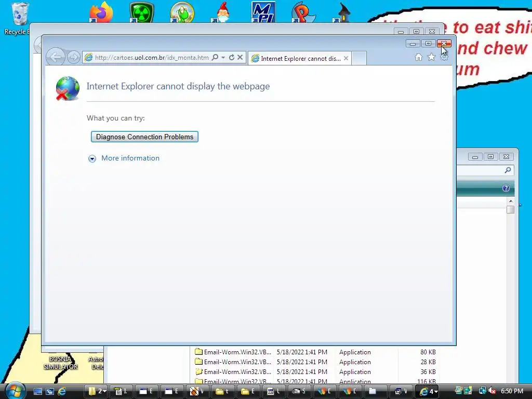Open the Tools gear menu

[x=444, y=57]
